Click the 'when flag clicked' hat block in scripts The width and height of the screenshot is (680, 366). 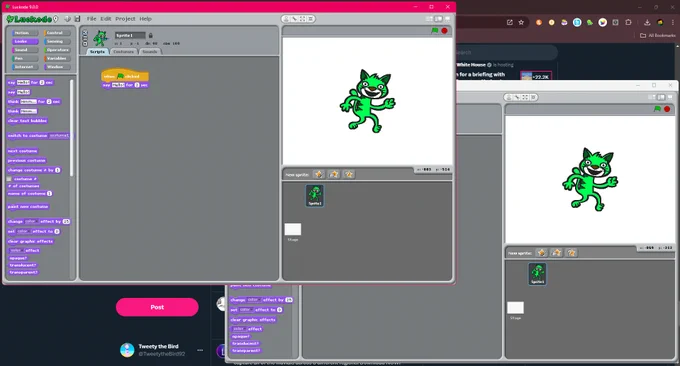pos(124,75)
